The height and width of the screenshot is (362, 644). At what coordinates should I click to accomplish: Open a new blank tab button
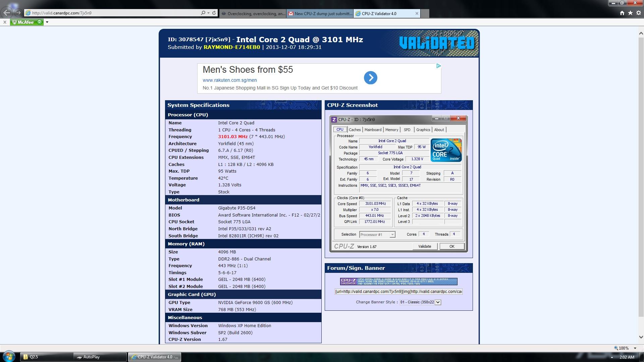click(425, 13)
